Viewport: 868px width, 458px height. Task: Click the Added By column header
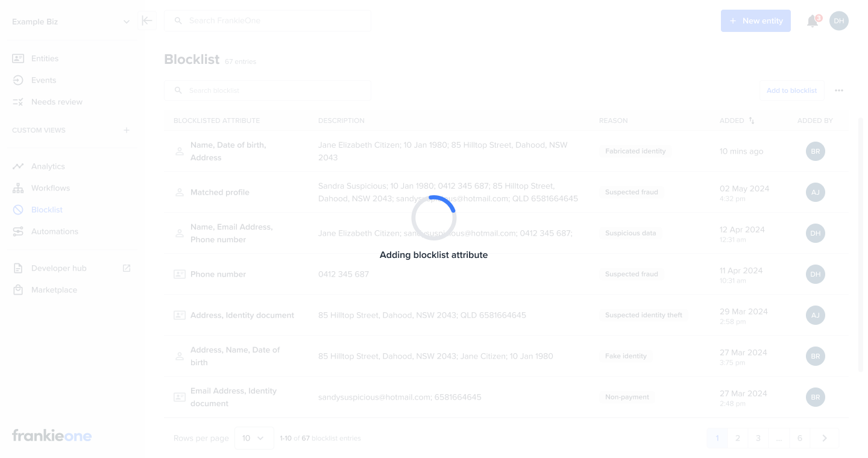[815, 121]
